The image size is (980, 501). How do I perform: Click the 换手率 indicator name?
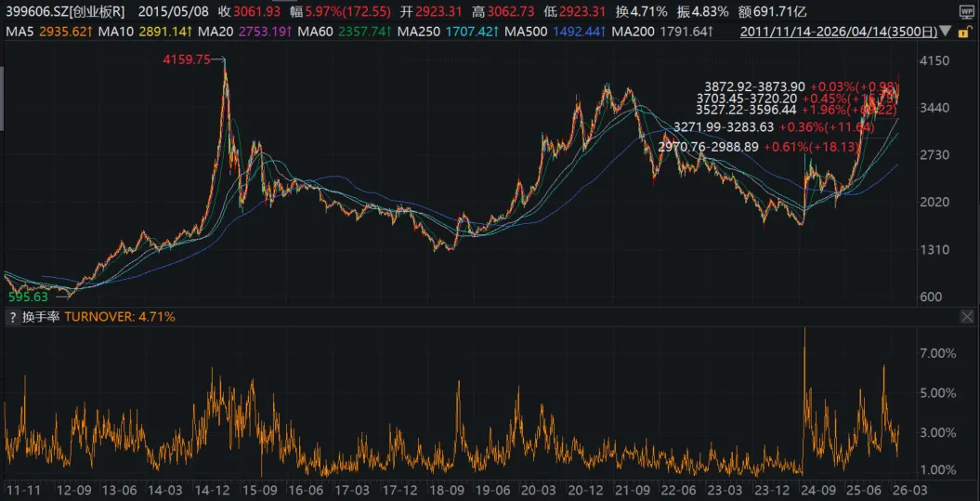tap(41, 317)
